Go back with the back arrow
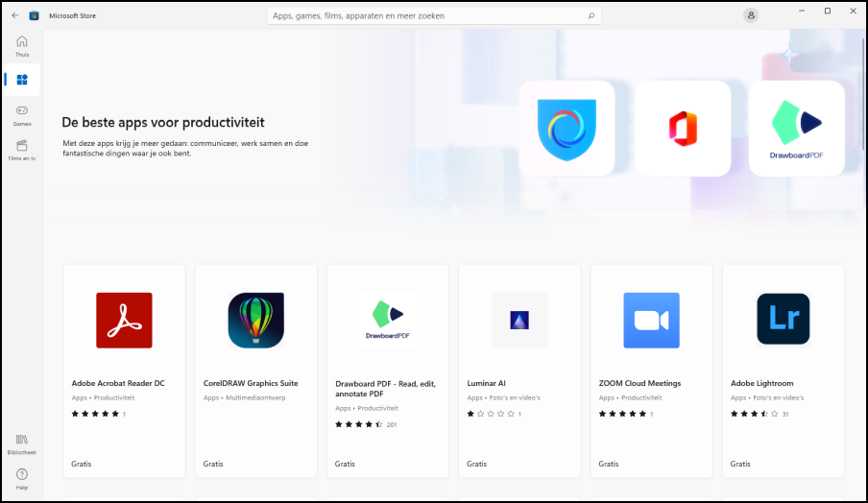The width and height of the screenshot is (868, 503). coord(15,15)
